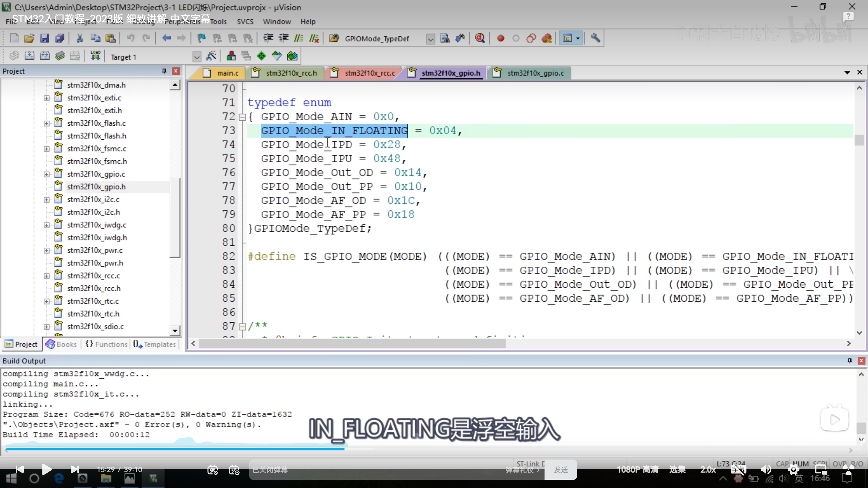This screenshot has height=488, width=868.
Task: Toggle the Project panel pin
Action: tap(164, 71)
